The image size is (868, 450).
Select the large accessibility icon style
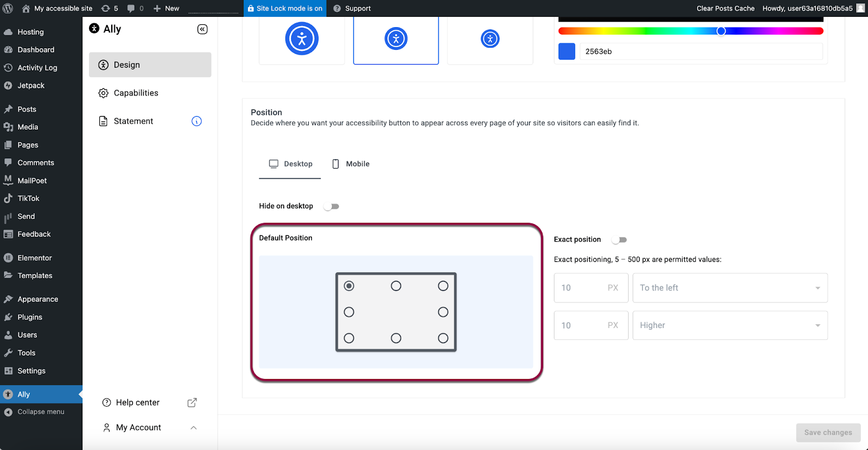tap(302, 39)
